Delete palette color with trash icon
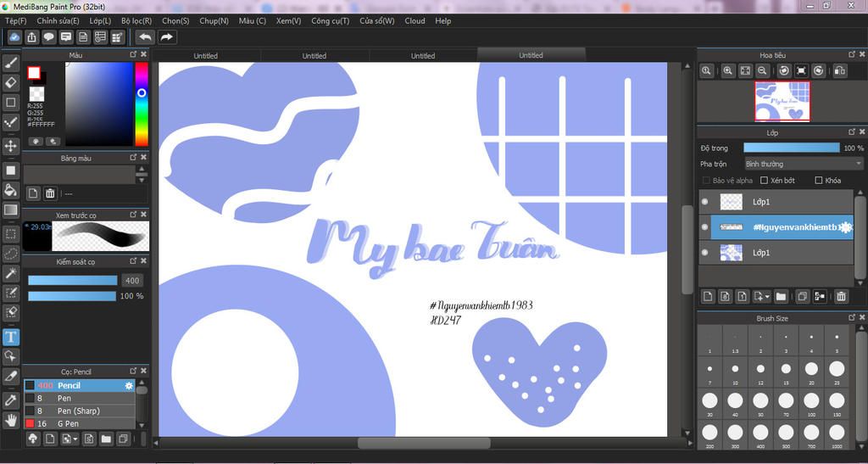The height and width of the screenshot is (464, 868). pyautogui.click(x=50, y=193)
